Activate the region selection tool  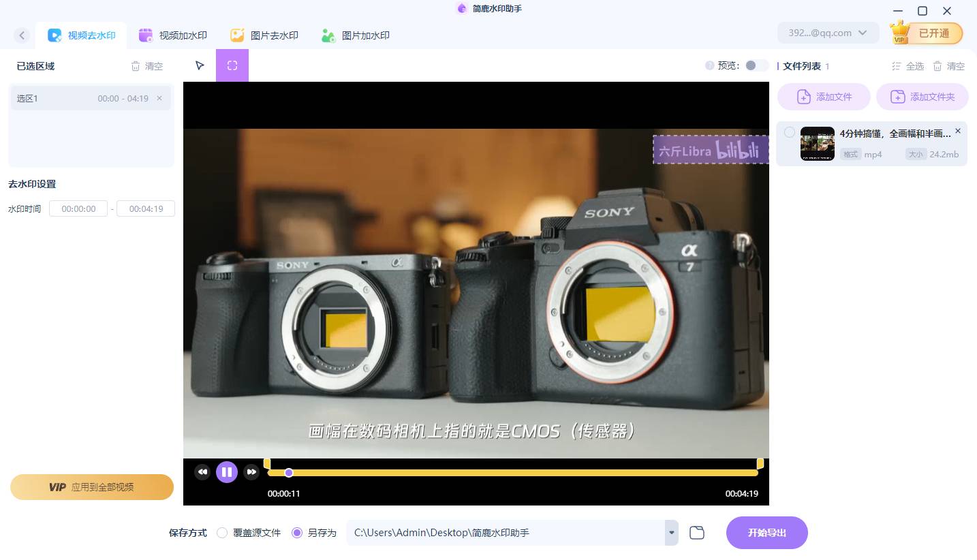(232, 65)
